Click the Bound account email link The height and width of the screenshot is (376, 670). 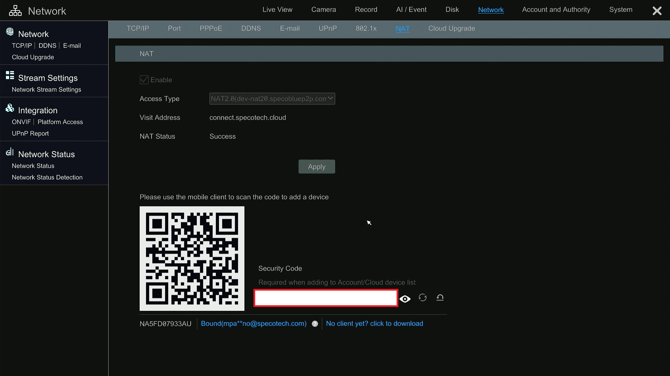tap(253, 323)
